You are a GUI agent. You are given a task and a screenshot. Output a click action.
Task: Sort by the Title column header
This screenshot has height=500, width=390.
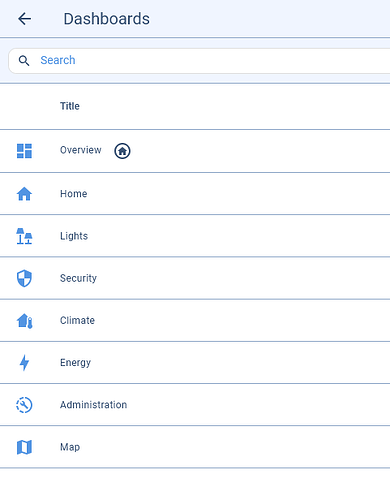(70, 106)
